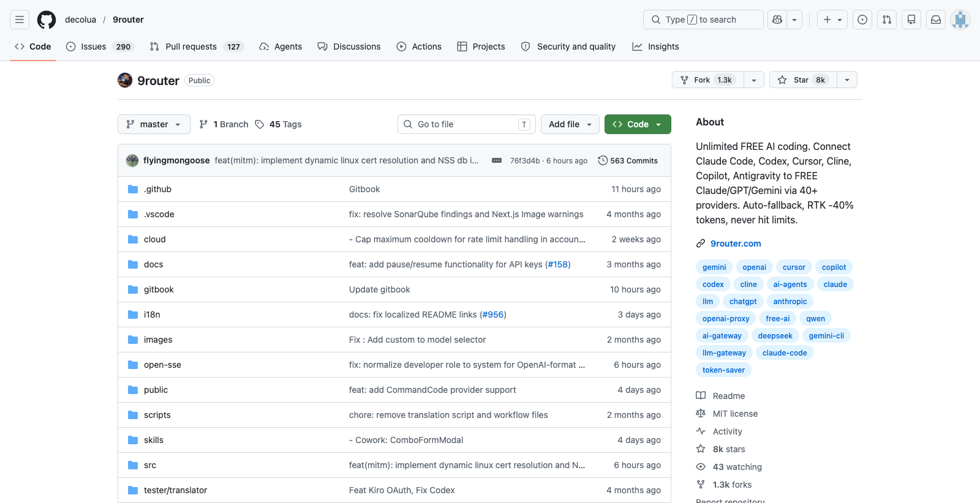This screenshot has height=503, width=980.
Task: Open pull request #956 link
Action: [x=493, y=315]
